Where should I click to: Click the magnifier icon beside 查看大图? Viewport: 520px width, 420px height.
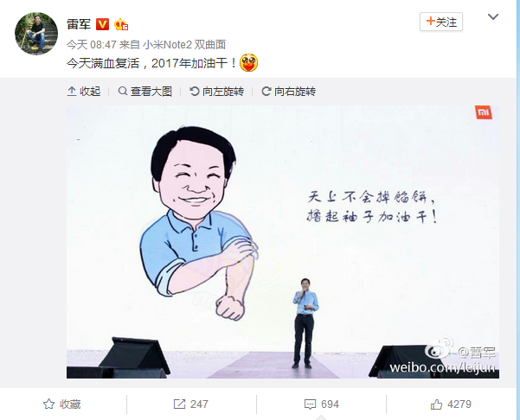pos(123,91)
